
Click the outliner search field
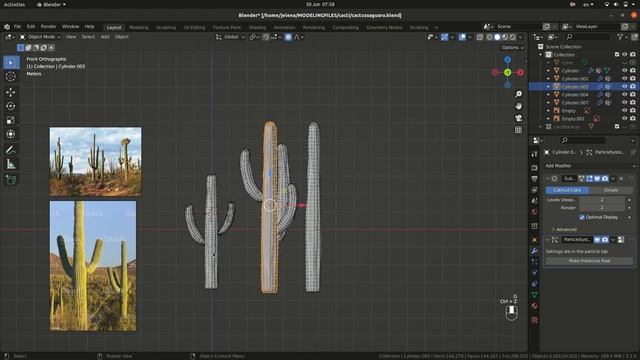(x=588, y=37)
